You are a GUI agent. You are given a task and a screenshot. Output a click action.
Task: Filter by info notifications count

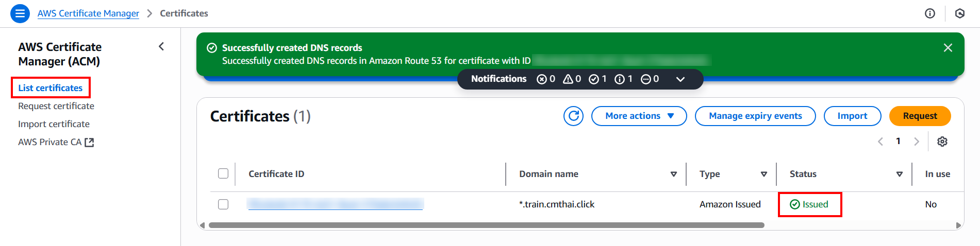623,79
